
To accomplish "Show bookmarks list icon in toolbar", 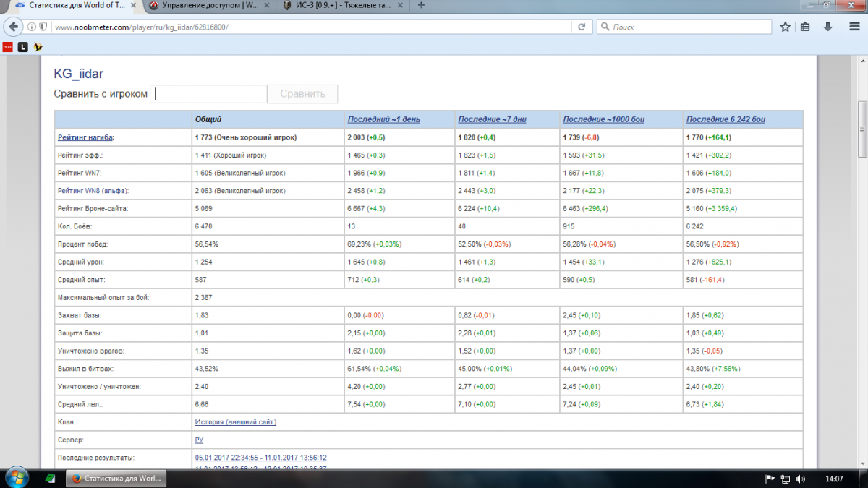I will click(x=805, y=27).
